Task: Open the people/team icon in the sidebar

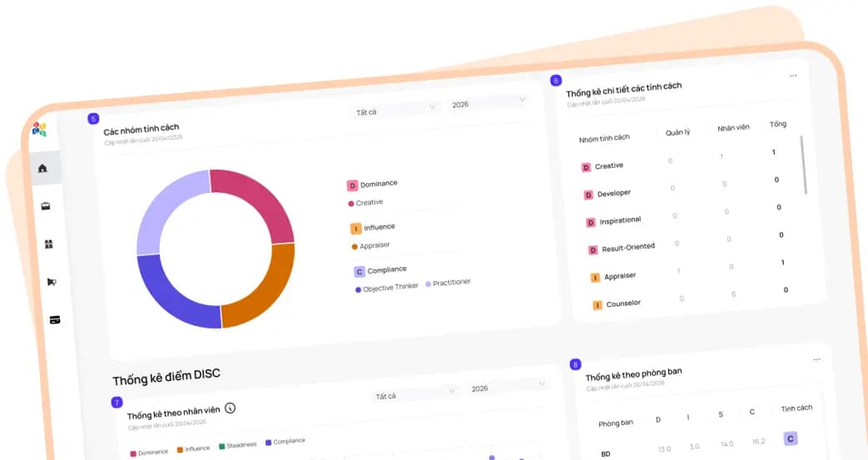Action: click(x=49, y=244)
